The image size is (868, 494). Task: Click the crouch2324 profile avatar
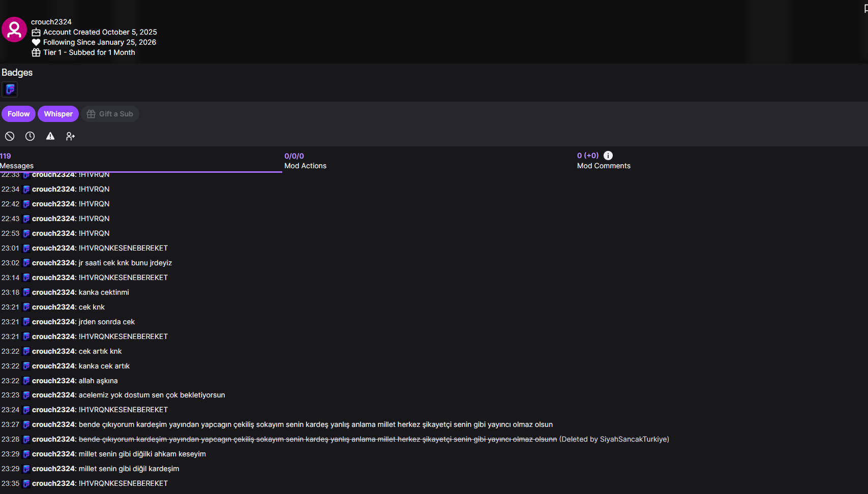coord(14,30)
